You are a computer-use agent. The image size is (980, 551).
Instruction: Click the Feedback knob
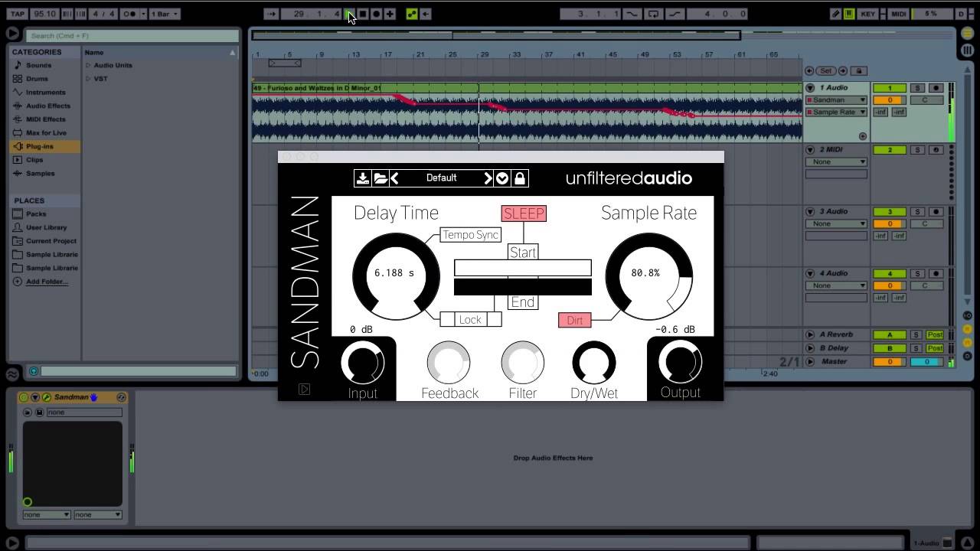click(x=449, y=363)
